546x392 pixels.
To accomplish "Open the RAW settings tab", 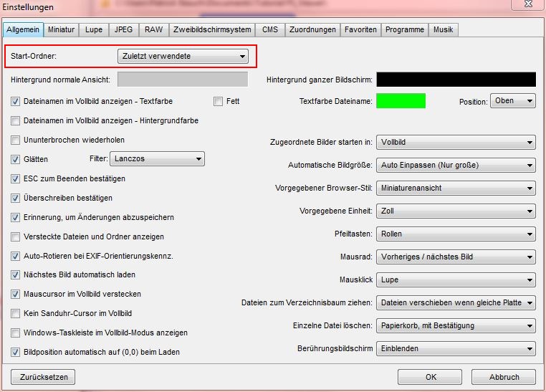I will [x=153, y=29].
